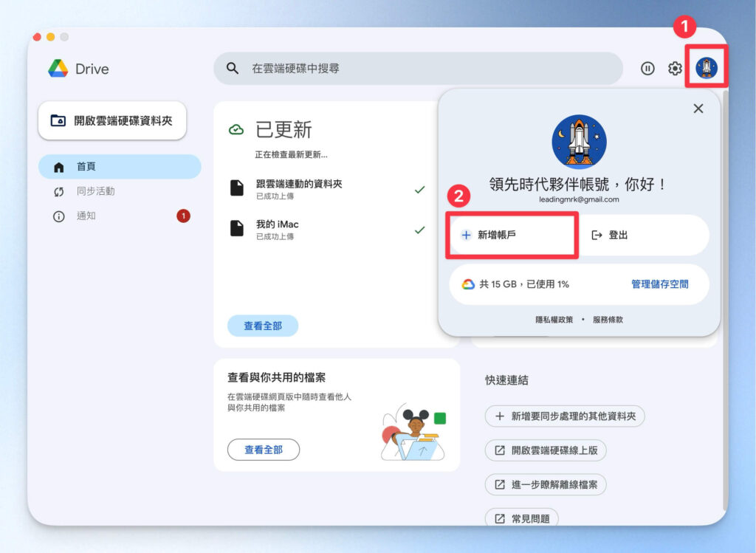The height and width of the screenshot is (553, 756).
Task: Click 查看全部 under 查看與你共用的檔案
Action: (x=264, y=450)
